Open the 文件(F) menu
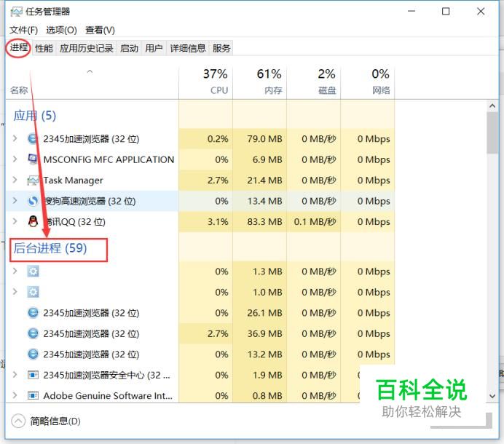Image resolution: width=504 pixels, height=444 pixels. click(x=23, y=30)
